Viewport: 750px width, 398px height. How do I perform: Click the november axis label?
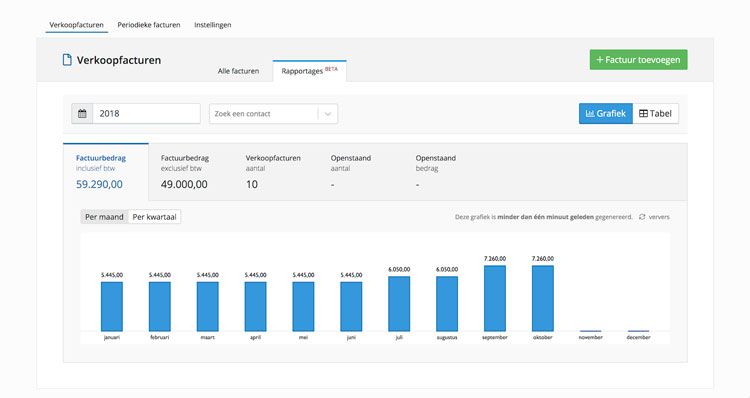coord(590,337)
